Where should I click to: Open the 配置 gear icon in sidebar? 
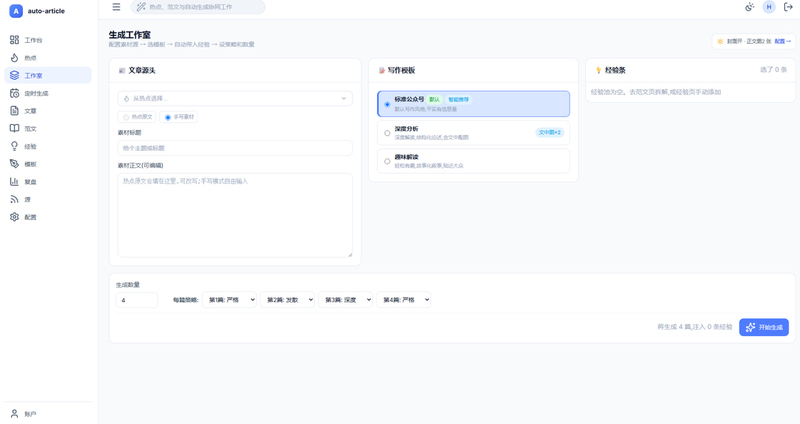[x=14, y=217]
